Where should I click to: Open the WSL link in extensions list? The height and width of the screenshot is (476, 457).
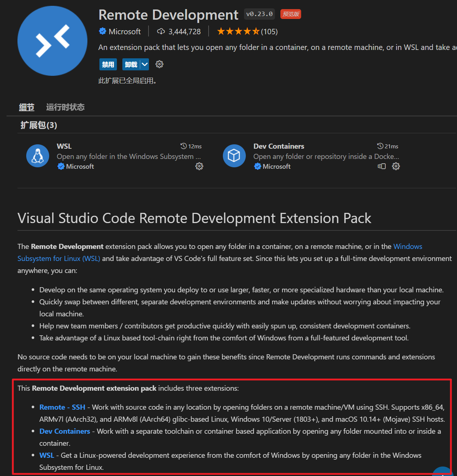pos(47,455)
